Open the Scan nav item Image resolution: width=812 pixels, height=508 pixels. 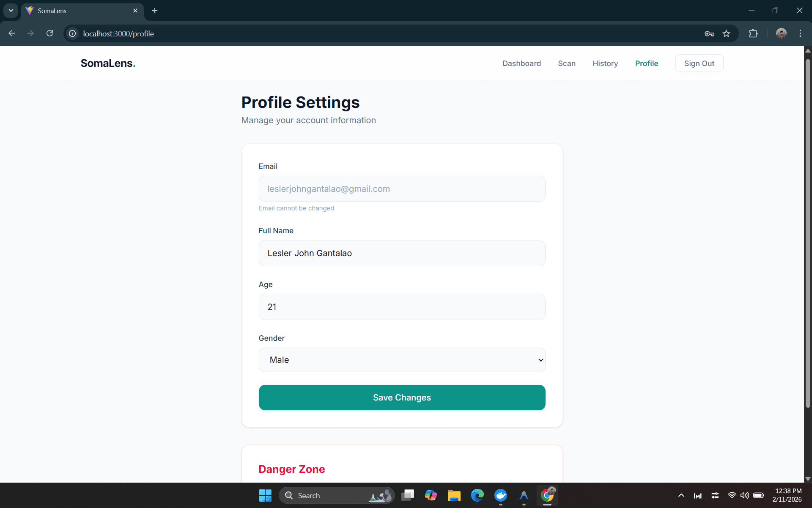[567, 63]
